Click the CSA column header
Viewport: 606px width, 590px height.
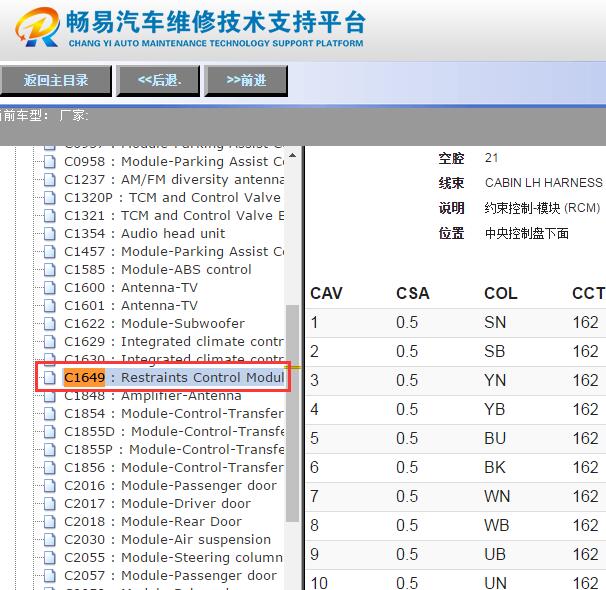click(x=413, y=294)
